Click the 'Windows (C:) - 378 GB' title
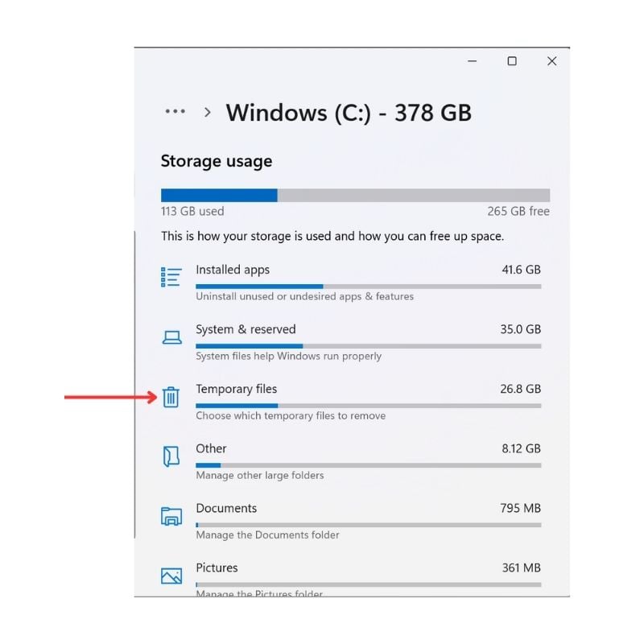Screen dimensions: 644x644 [x=350, y=113]
